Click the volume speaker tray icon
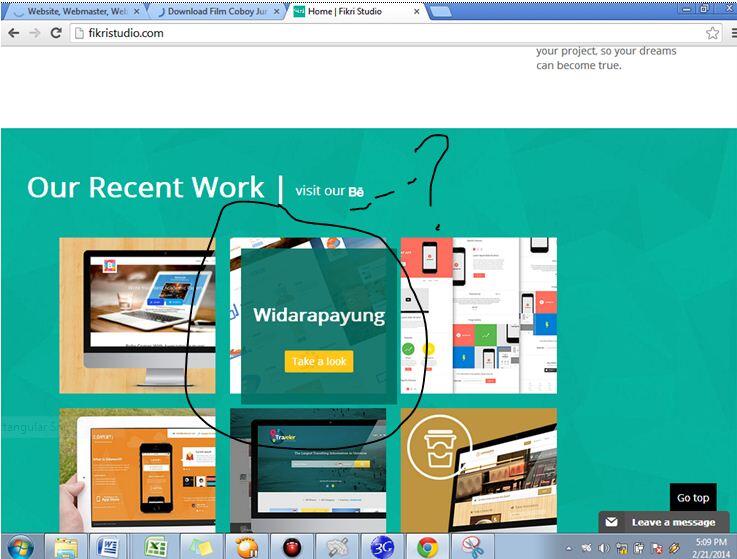The width and height of the screenshot is (737, 559). (604, 548)
